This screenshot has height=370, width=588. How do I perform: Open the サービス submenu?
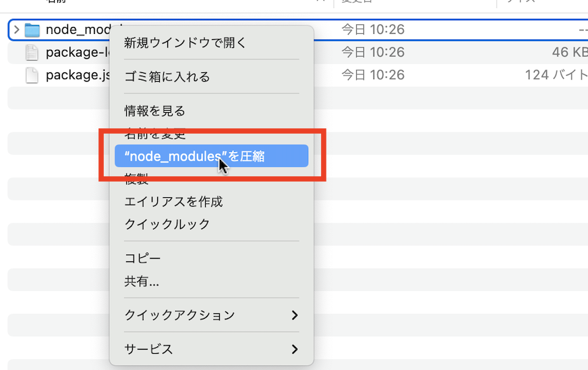(x=210, y=349)
